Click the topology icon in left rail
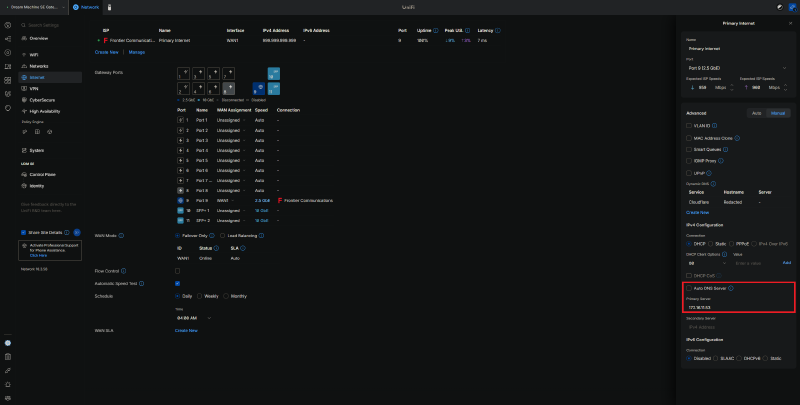The image size is (800, 405). click(x=8, y=39)
